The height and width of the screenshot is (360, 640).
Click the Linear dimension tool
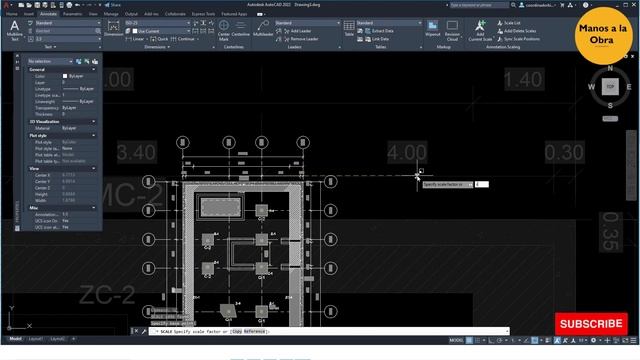tap(135, 39)
